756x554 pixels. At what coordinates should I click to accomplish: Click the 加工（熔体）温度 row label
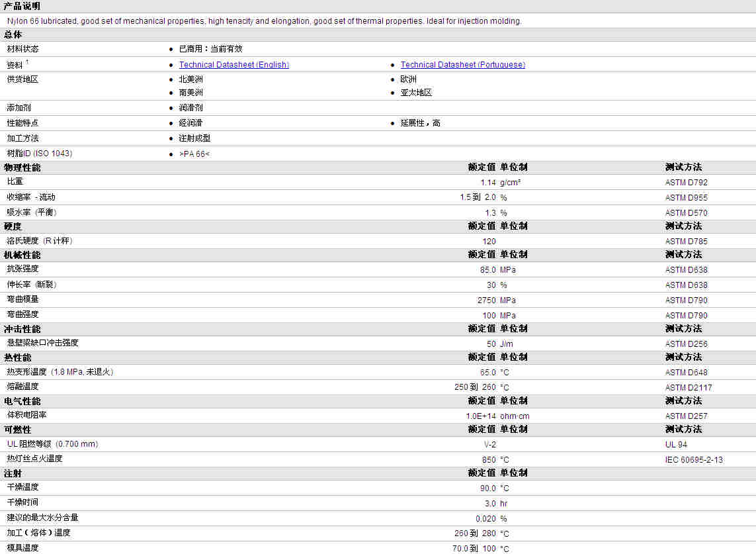pos(38,533)
